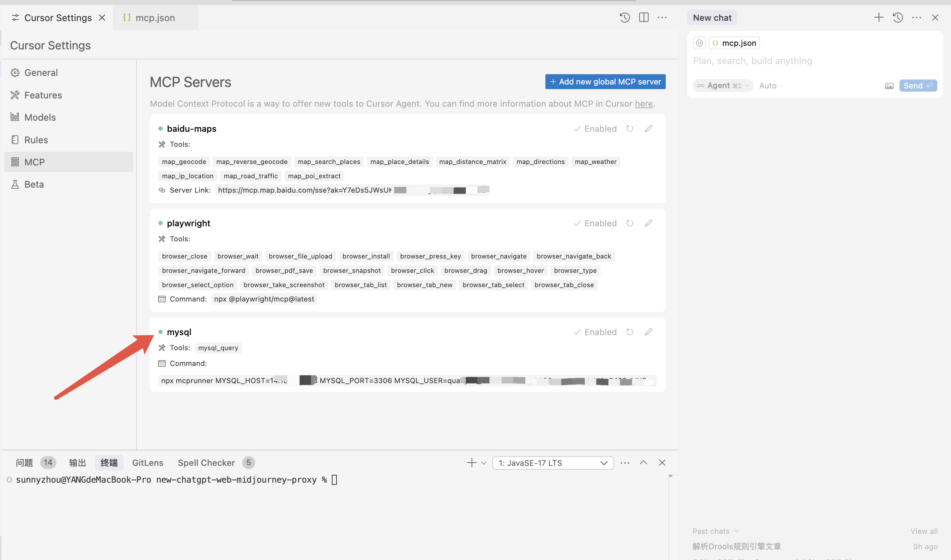Image resolution: width=951 pixels, height=560 pixels.
Task: Expand the Agent mode selector
Action: click(x=723, y=86)
